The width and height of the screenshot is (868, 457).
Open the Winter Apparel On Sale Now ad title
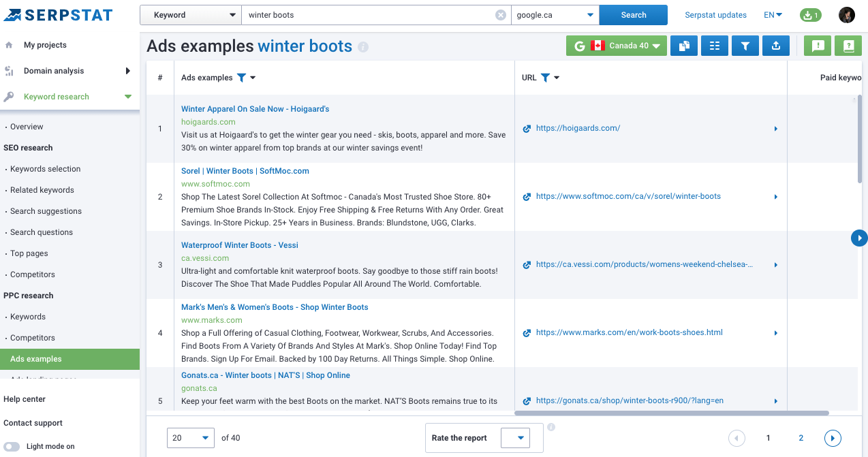[255, 109]
